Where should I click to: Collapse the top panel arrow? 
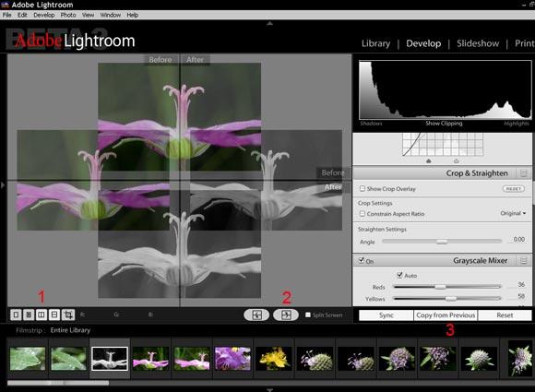tap(269, 24)
